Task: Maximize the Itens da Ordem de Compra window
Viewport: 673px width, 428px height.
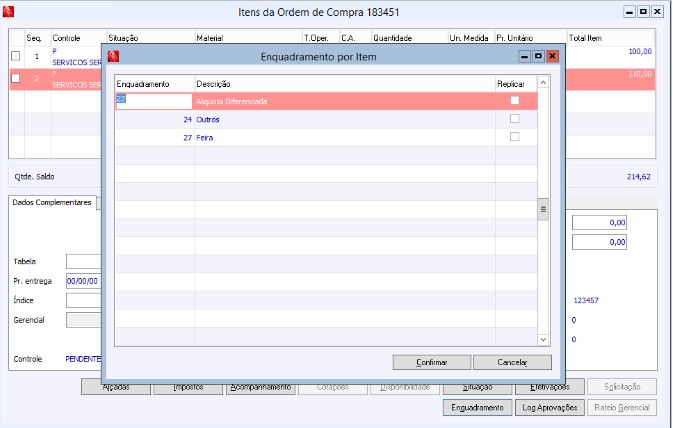Action: 643,12
